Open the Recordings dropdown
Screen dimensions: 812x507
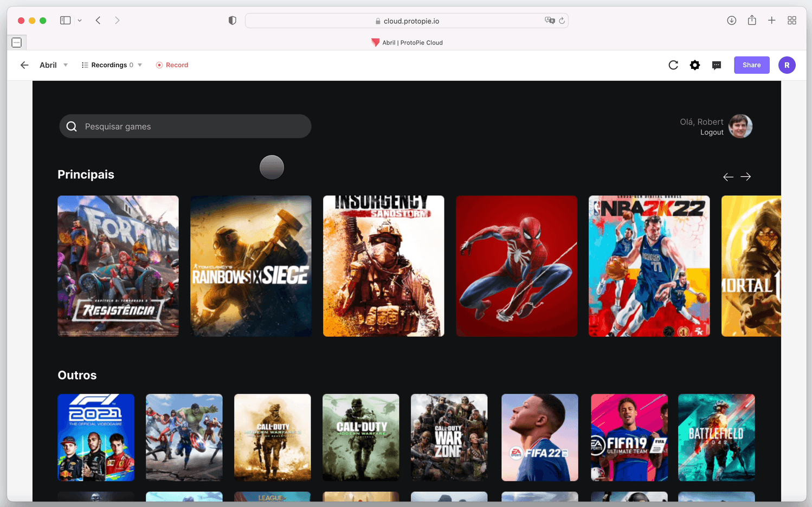point(112,65)
